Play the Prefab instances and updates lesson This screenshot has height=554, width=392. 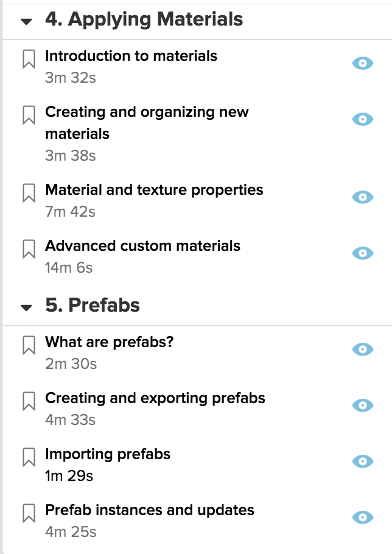click(150, 510)
